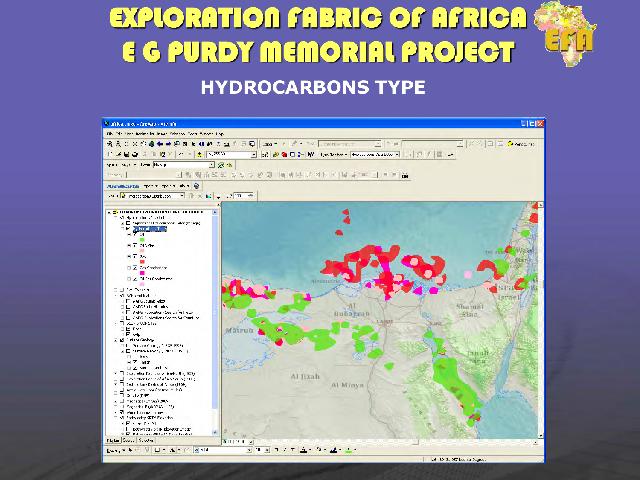
Task: Open the File menu
Action: click(x=109, y=133)
